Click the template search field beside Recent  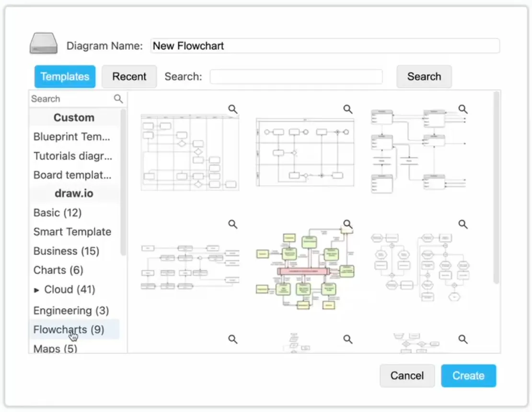coord(296,77)
